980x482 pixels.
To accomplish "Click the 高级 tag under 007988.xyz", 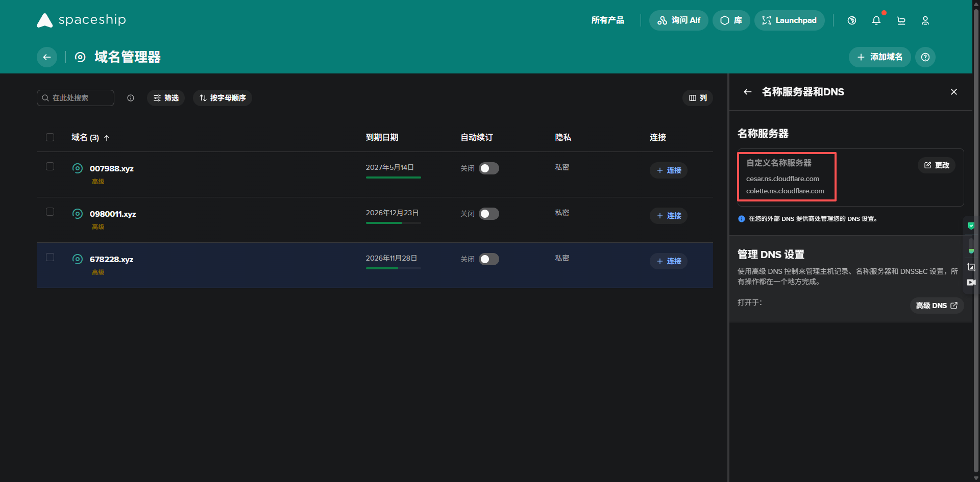I will [x=98, y=182].
